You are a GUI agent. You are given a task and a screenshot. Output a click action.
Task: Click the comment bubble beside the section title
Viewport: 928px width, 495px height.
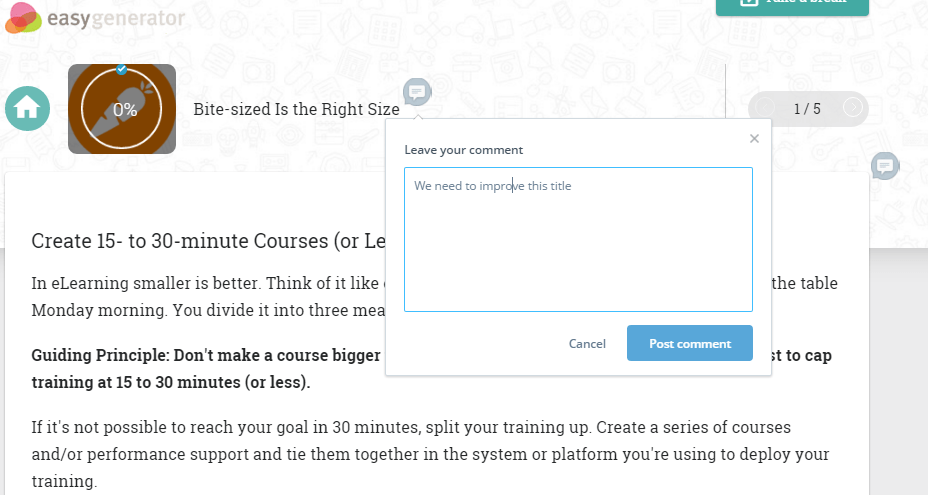point(417,93)
